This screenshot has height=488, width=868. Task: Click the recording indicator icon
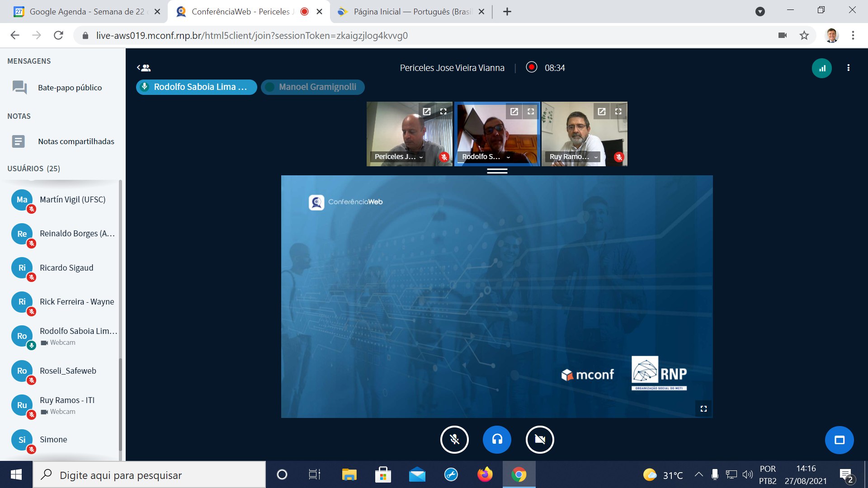532,67
